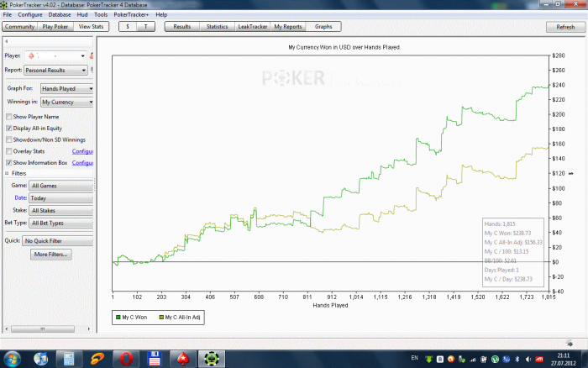Image resolution: width=588 pixels, height=368 pixels.
Task: Open the Date filter showing Today
Action: [x=61, y=198]
